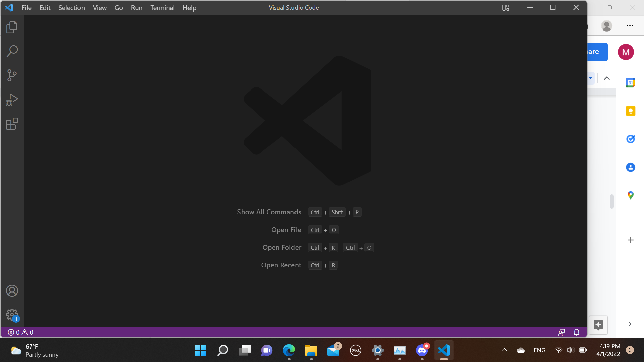
Task: Open the File menu
Action: pos(26,8)
